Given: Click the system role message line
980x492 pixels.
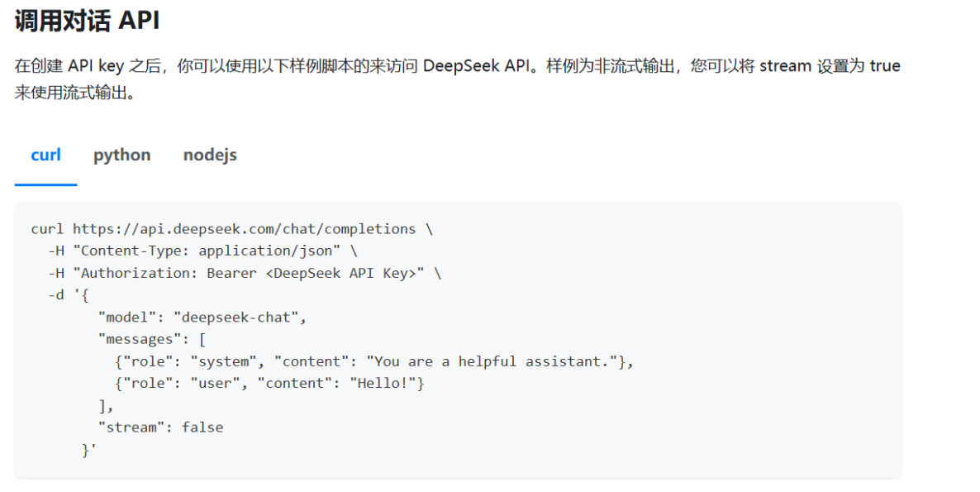Looking at the screenshot, I should point(373,361).
